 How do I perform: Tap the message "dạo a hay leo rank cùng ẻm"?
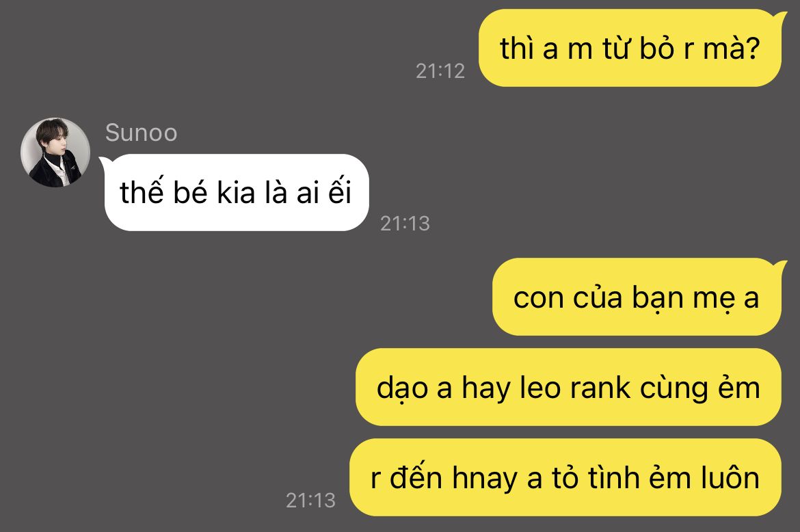coord(568,387)
